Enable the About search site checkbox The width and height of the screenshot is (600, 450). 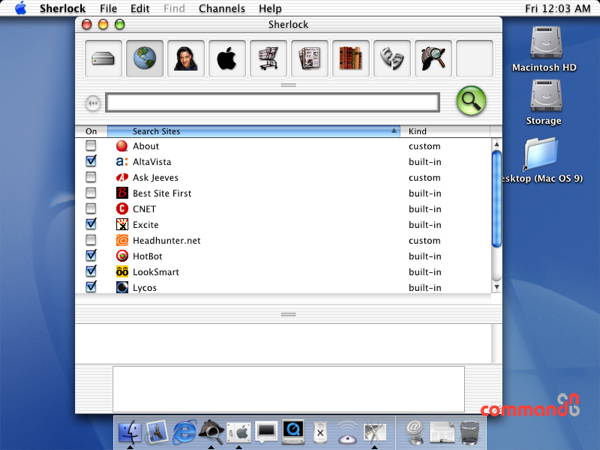tap(91, 145)
